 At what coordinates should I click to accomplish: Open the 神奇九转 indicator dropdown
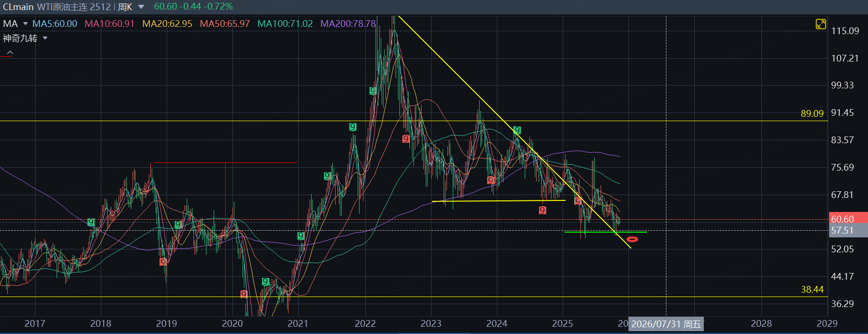click(x=45, y=38)
